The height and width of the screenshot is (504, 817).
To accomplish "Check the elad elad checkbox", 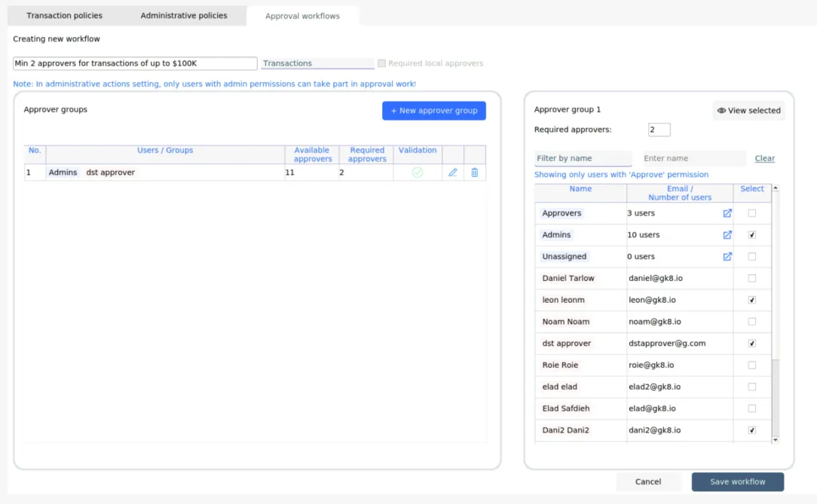I will point(752,386).
